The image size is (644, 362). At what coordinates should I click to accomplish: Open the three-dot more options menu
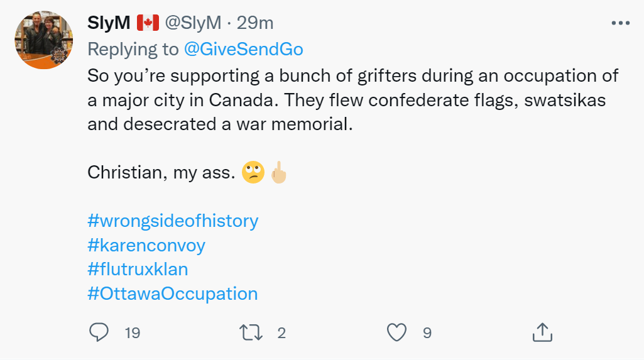click(x=620, y=23)
